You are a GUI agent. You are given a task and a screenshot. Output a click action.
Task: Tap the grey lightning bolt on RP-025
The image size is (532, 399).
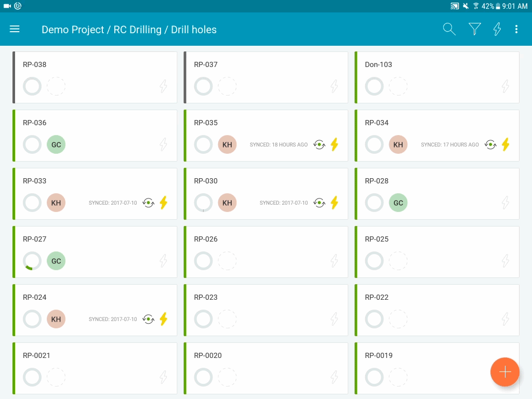click(x=505, y=261)
